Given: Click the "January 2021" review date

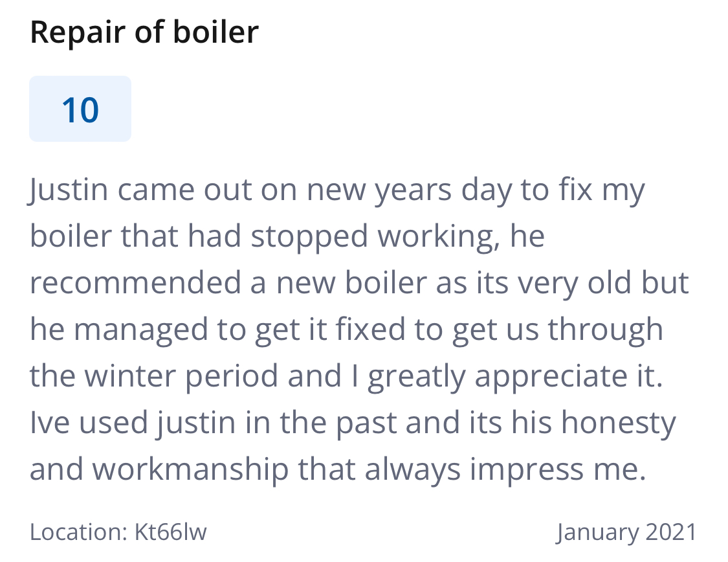Looking at the screenshot, I should coord(626,532).
